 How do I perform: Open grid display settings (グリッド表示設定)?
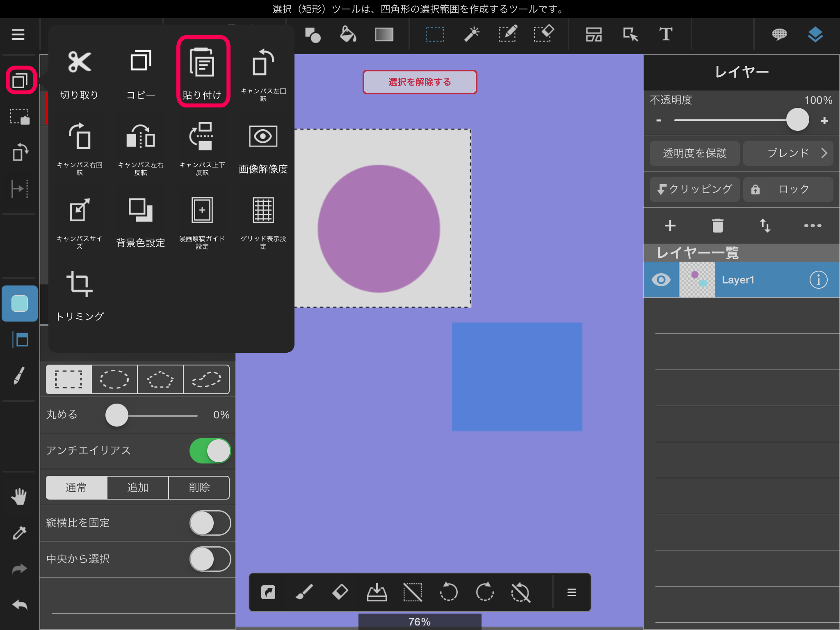point(263,222)
